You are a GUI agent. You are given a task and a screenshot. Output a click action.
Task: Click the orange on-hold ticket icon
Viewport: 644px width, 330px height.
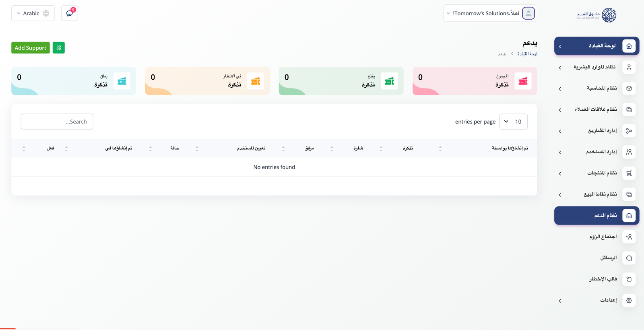coord(256,81)
